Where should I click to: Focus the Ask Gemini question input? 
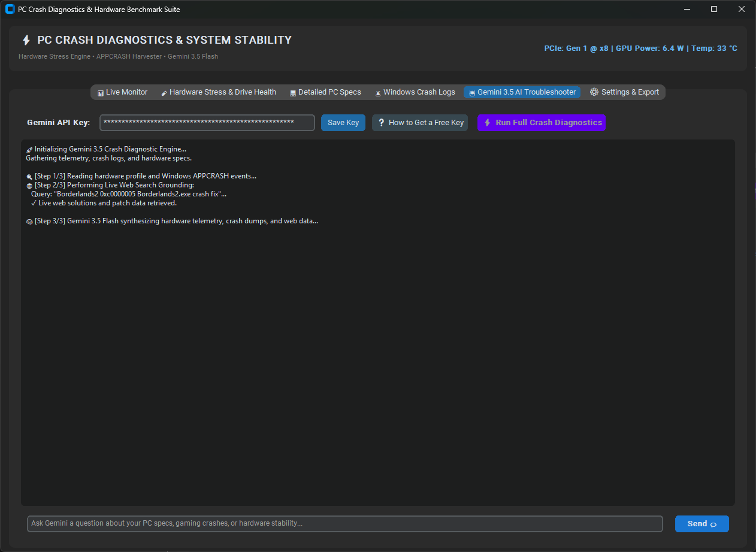pyautogui.click(x=345, y=524)
